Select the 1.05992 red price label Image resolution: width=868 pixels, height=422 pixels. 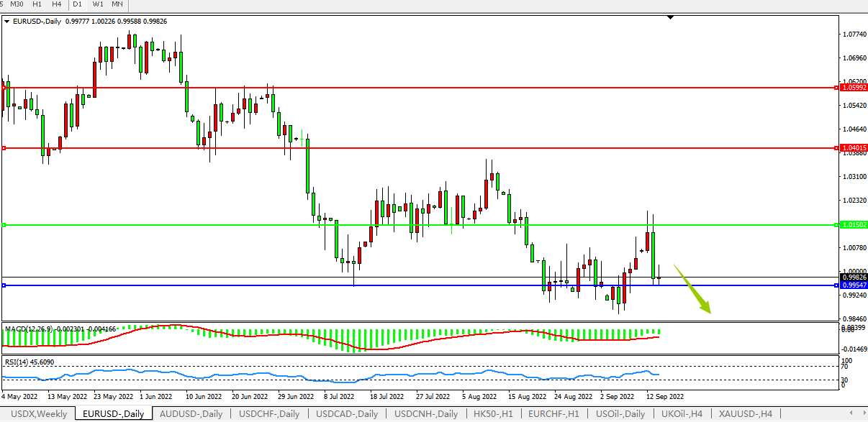tap(852, 88)
